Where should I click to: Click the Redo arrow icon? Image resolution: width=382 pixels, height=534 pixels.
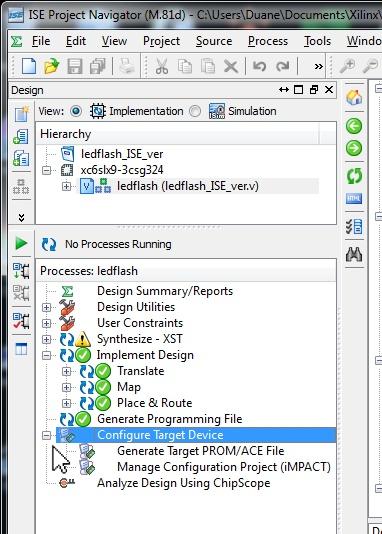point(282,66)
